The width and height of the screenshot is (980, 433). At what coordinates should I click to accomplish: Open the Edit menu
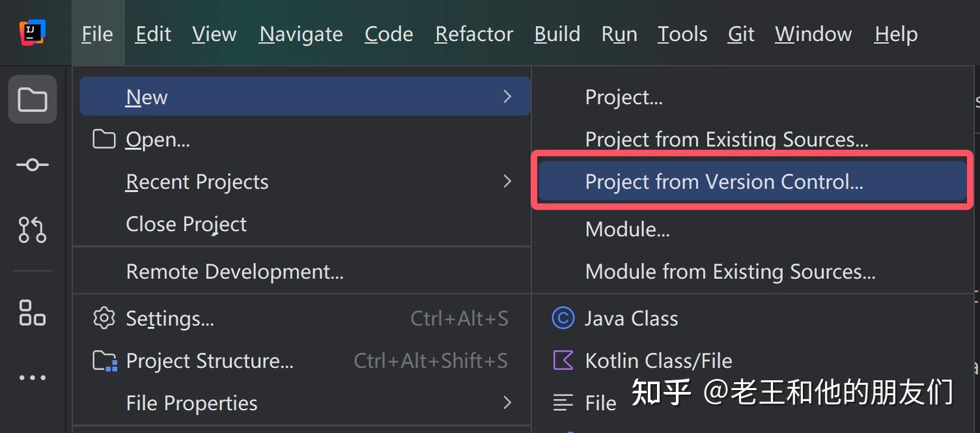[153, 34]
